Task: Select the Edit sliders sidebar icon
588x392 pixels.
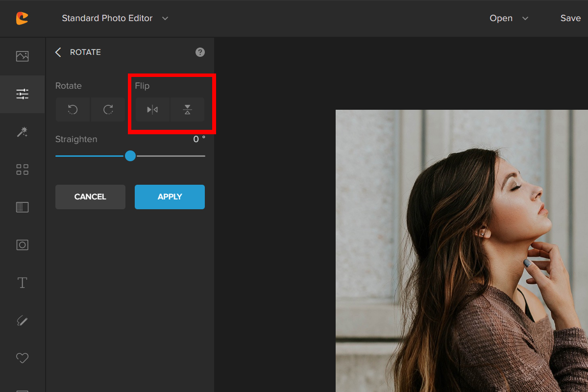Action: point(22,94)
